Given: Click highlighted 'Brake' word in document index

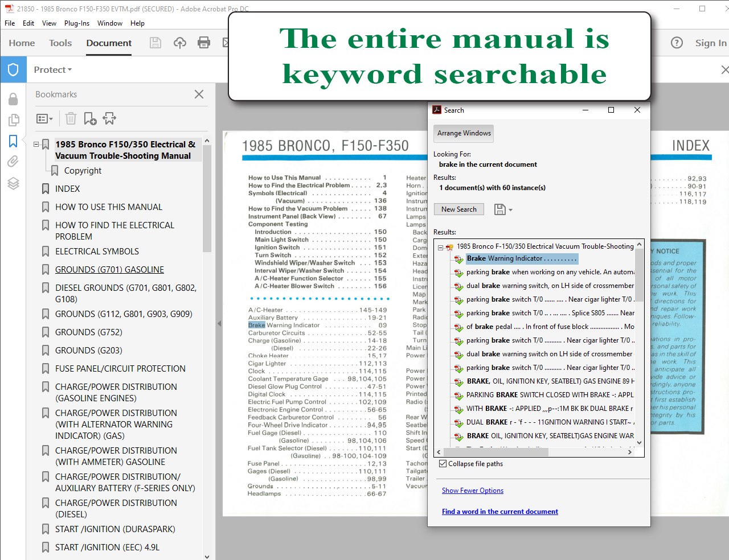Looking at the screenshot, I should [256, 326].
